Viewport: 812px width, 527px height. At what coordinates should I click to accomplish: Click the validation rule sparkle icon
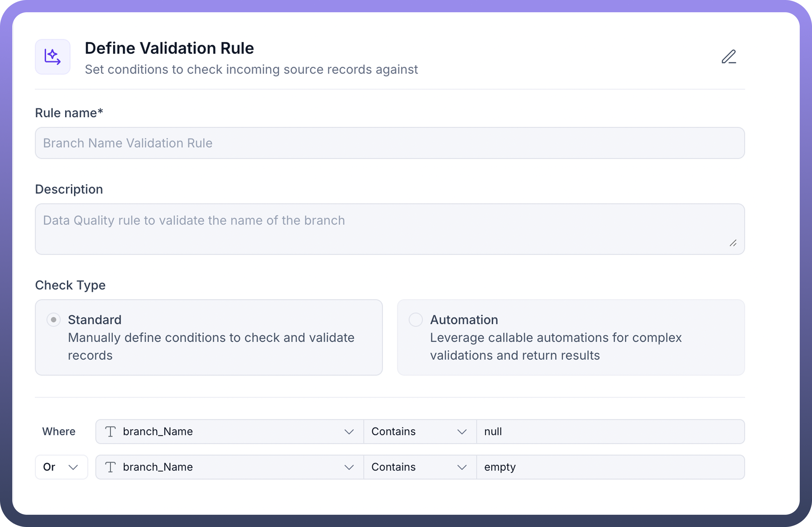pyautogui.click(x=52, y=57)
